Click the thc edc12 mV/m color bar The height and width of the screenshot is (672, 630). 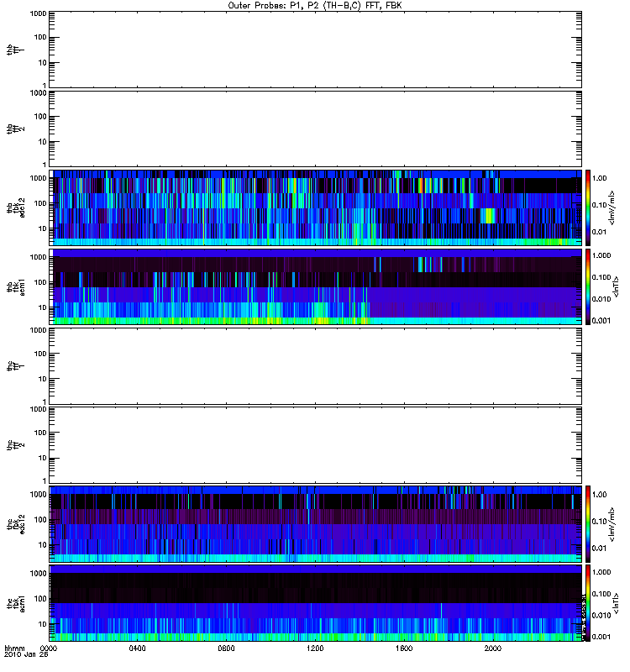point(588,523)
